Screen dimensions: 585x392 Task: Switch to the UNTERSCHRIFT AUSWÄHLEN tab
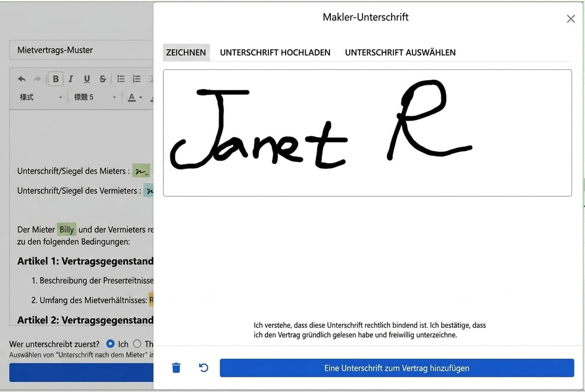(400, 53)
